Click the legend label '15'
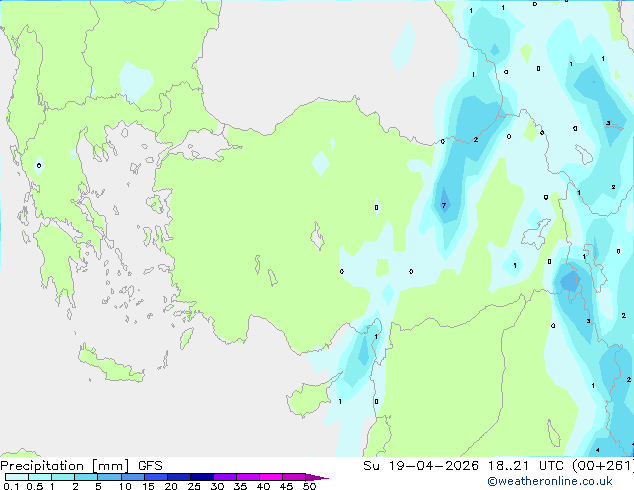The image size is (634, 490). (x=148, y=486)
